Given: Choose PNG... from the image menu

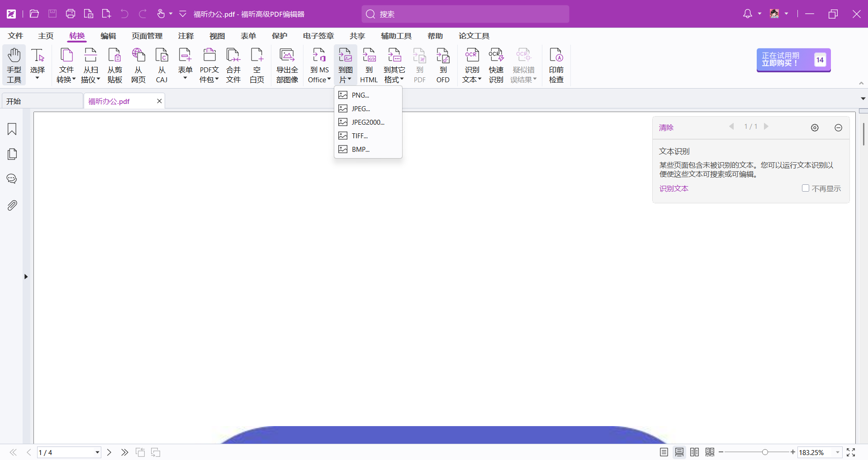Looking at the screenshot, I should coord(360,95).
